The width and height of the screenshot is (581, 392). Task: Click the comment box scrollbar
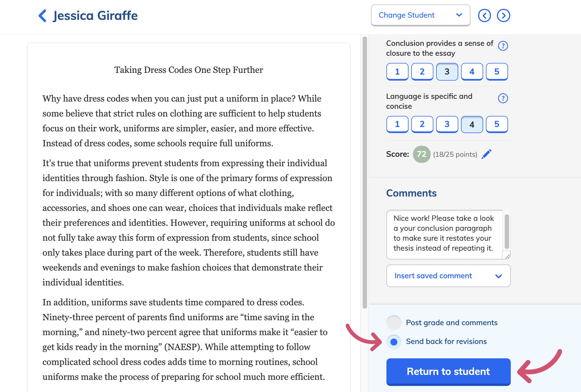pyautogui.click(x=507, y=232)
